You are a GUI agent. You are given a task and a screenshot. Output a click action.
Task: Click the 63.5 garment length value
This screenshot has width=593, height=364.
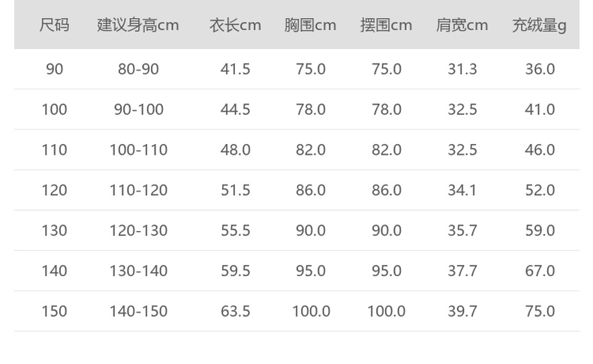[x=235, y=311]
